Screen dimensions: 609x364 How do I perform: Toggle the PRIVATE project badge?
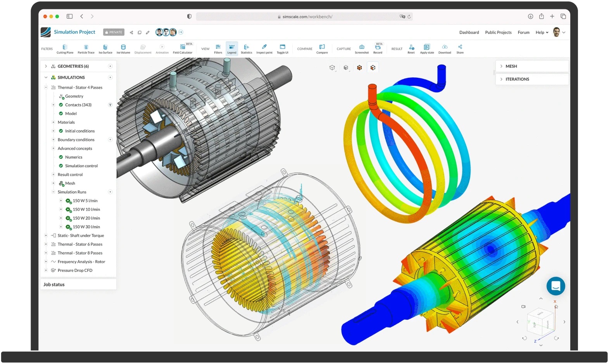point(114,32)
